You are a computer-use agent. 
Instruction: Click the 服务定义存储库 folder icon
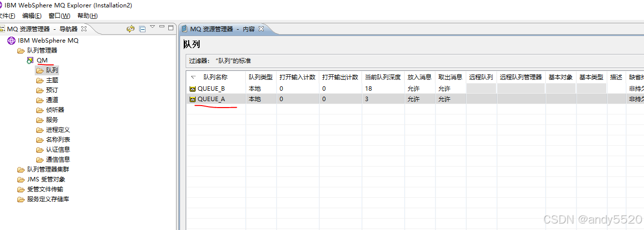[x=21, y=199]
